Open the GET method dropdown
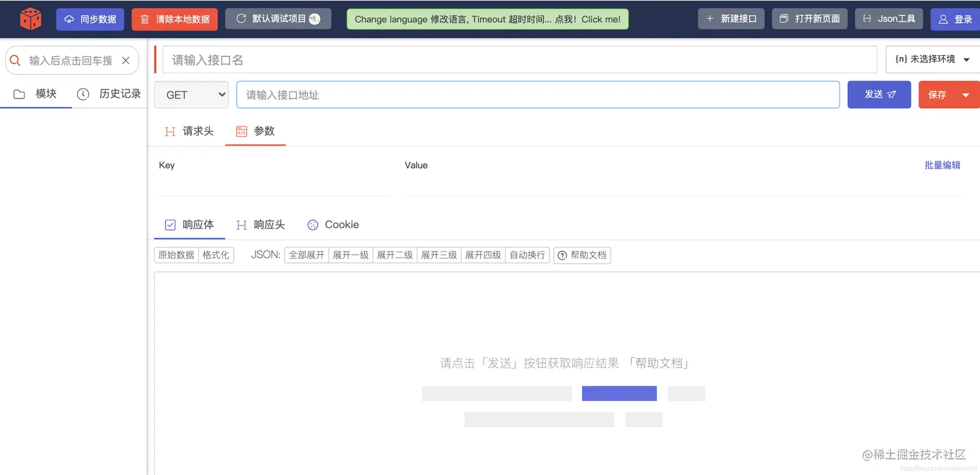Image resolution: width=980 pixels, height=475 pixels. point(191,95)
